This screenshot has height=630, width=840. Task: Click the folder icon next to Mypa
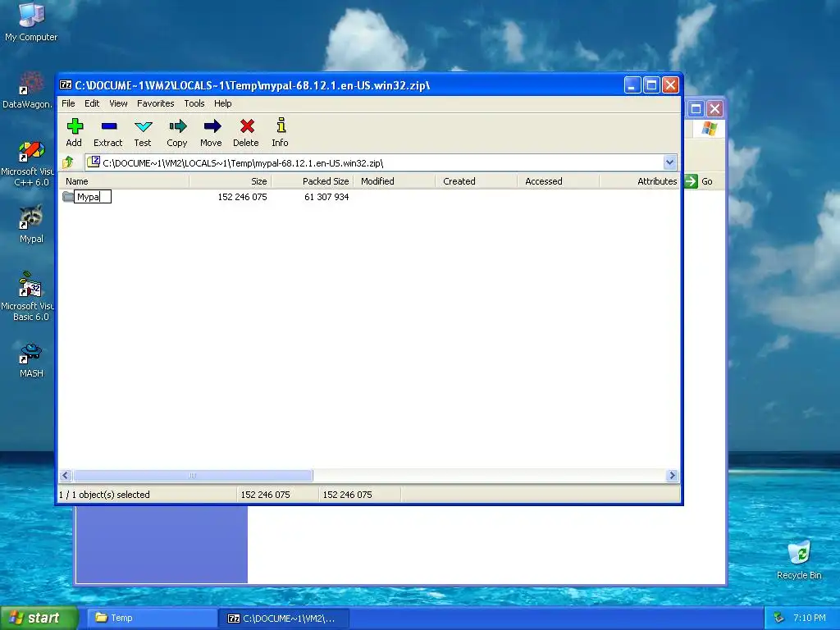[x=68, y=197]
